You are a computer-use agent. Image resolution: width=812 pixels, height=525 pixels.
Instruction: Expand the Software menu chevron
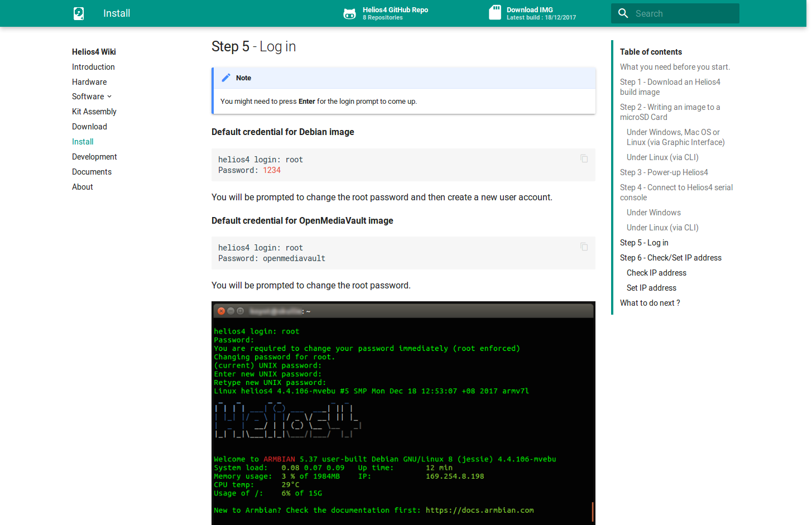[109, 97]
